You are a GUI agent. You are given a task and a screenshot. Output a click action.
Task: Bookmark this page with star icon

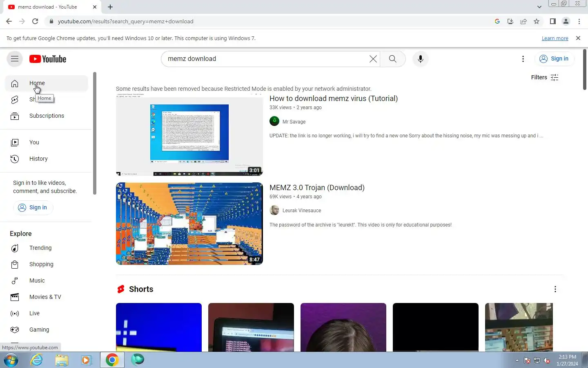[537, 21]
